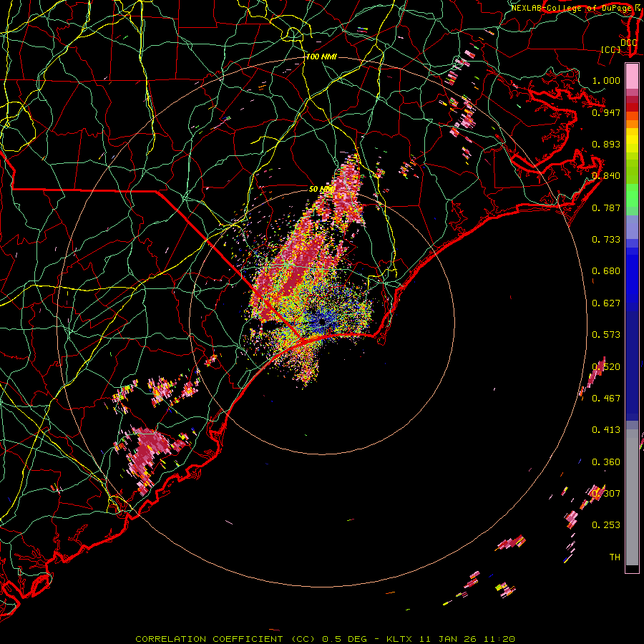Screen dimensions: 644x644
Task: Click the 0.413 color scale label
Action: click(x=606, y=430)
